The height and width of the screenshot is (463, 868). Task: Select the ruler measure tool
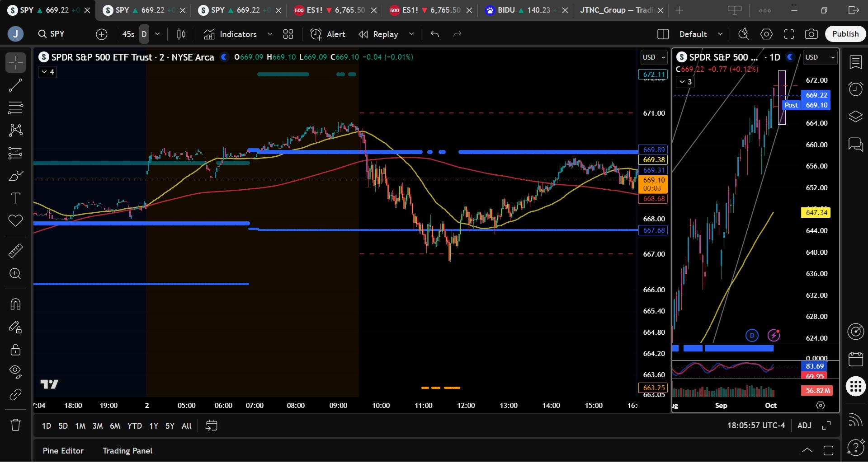15,251
